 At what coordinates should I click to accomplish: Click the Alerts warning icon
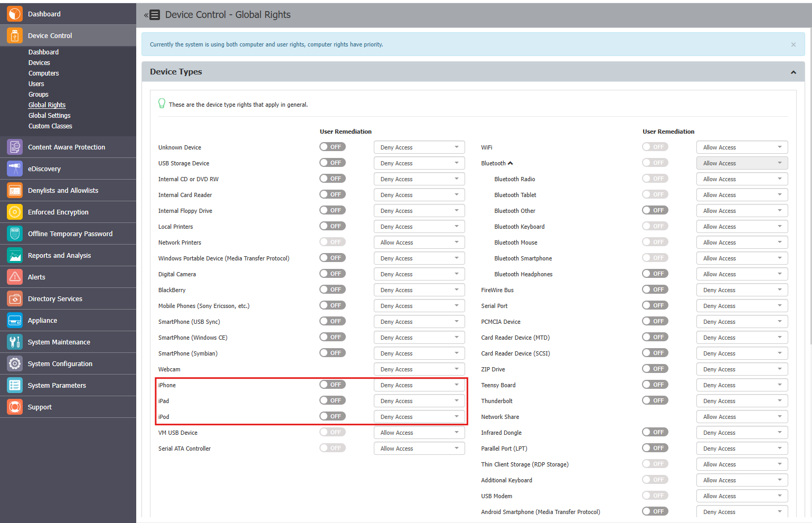click(x=15, y=277)
